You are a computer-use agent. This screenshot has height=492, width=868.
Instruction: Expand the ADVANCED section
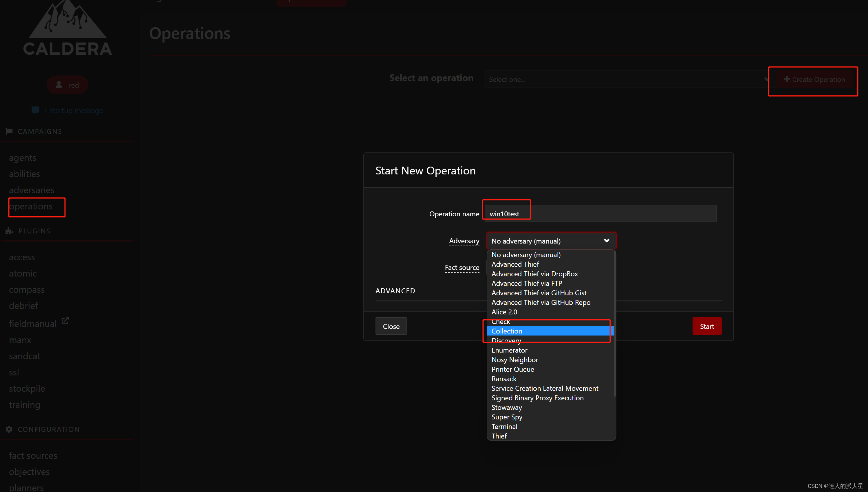click(395, 291)
